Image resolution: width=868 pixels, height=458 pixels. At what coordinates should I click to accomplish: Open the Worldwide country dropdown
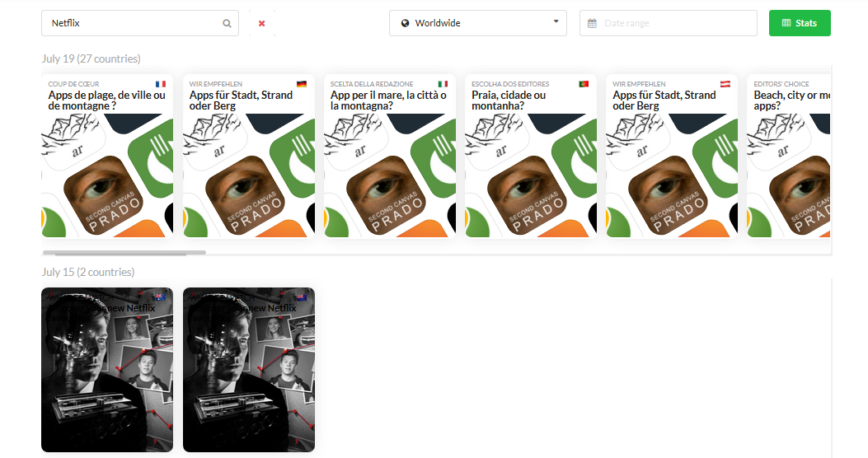(477, 23)
